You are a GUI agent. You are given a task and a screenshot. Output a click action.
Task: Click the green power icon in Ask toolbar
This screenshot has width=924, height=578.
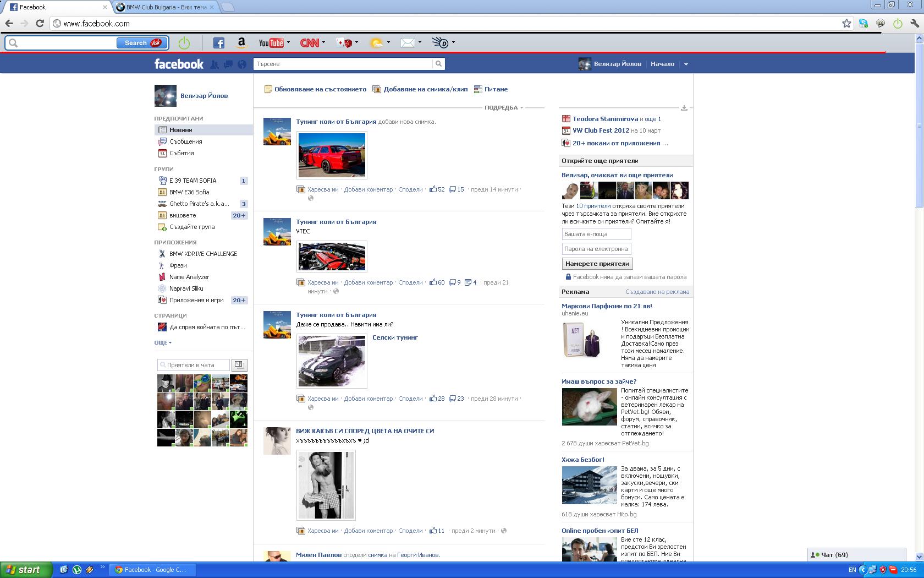(x=184, y=43)
